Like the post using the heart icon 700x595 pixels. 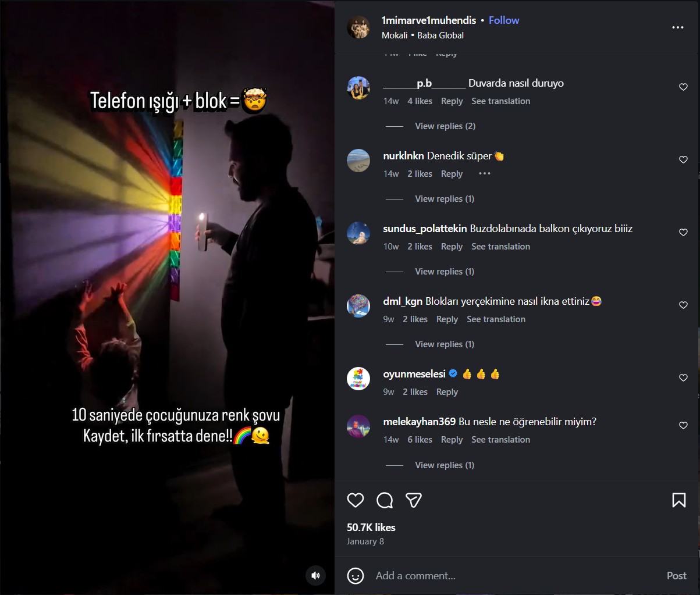pos(356,500)
